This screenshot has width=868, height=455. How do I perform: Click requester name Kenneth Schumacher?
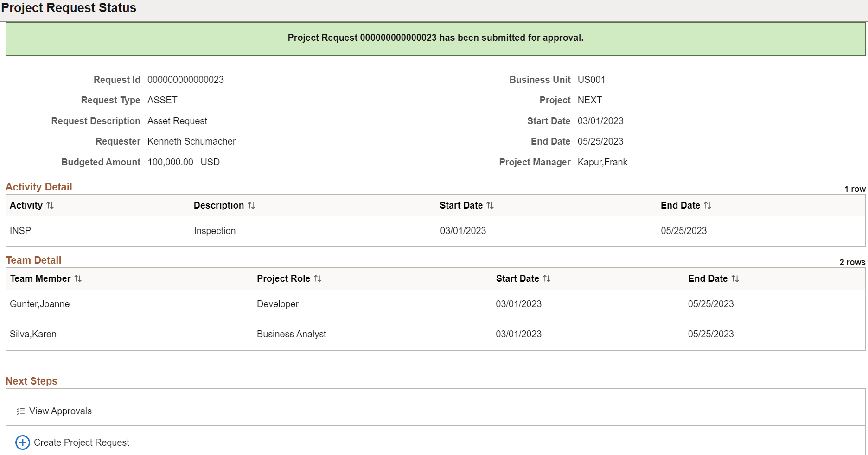pyautogui.click(x=191, y=141)
